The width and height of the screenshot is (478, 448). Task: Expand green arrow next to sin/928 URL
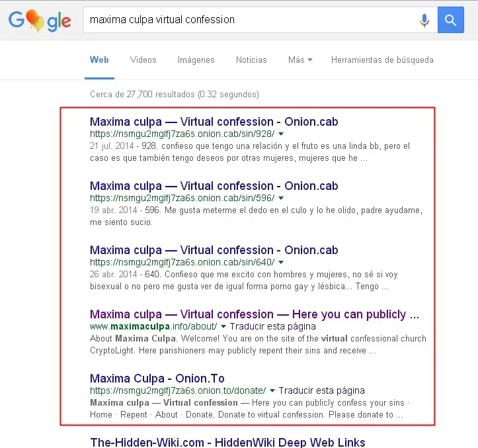click(281, 134)
